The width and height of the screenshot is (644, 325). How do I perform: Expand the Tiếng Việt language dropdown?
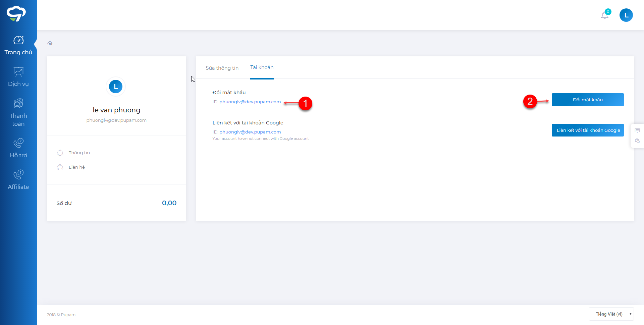click(x=611, y=314)
